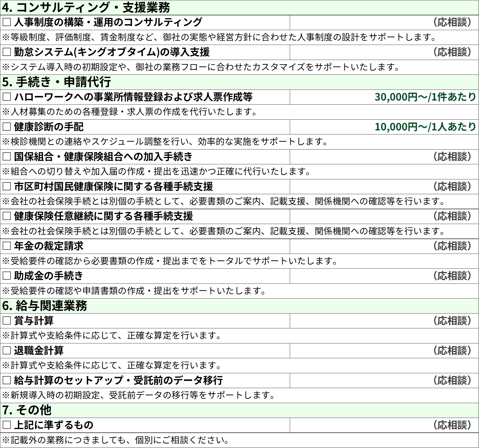Tick the 勤怠システム(キングオブタイム)の導入支援 checkbox
The image size is (479, 448).
click(x=7, y=52)
